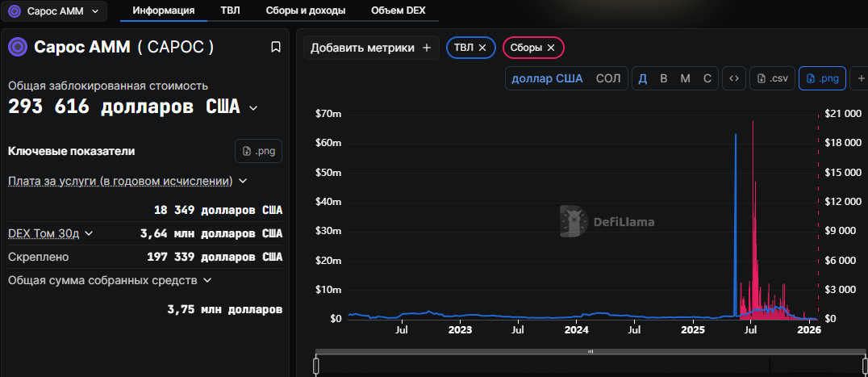Click the 293 616 долларов США value
Image resolution: width=868 pixels, height=377 pixels.
(x=124, y=107)
